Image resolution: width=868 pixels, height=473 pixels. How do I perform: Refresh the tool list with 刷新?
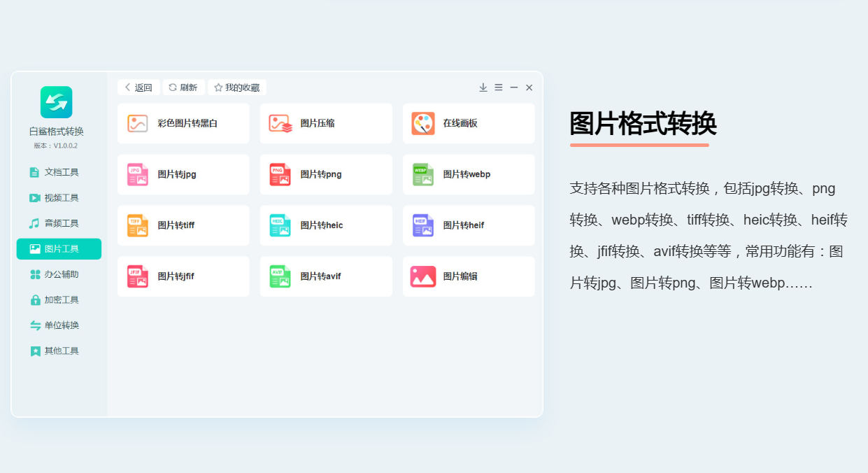pos(183,87)
